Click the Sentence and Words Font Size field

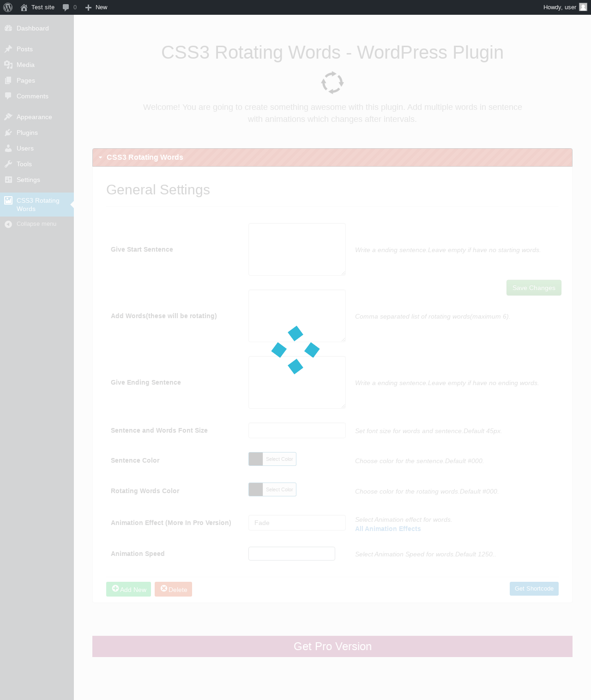297,430
